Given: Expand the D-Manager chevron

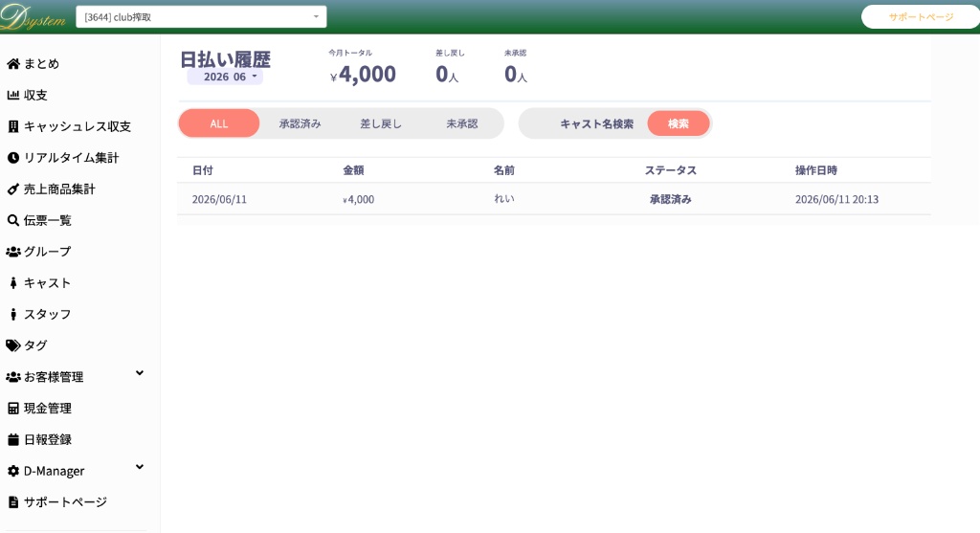Looking at the screenshot, I should point(140,467).
